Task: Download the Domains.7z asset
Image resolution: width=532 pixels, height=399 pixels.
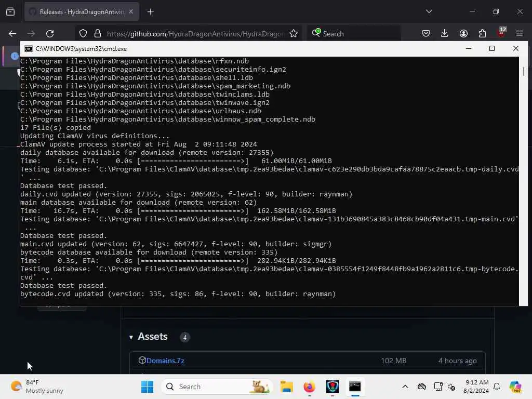Action: pyautogui.click(x=165, y=361)
